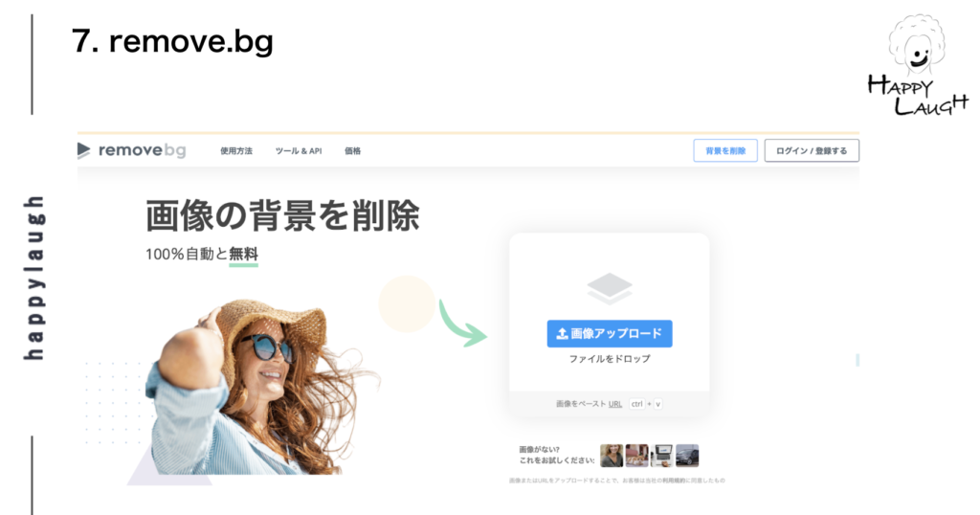Select the car sample thumbnail
This screenshot has height=515, width=980.
687,456
